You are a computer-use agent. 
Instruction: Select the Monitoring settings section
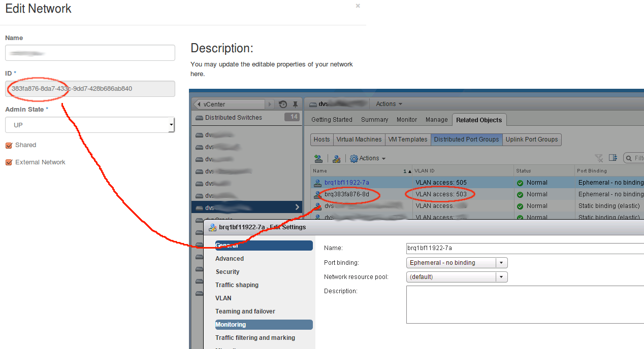[x=264, y=325]
